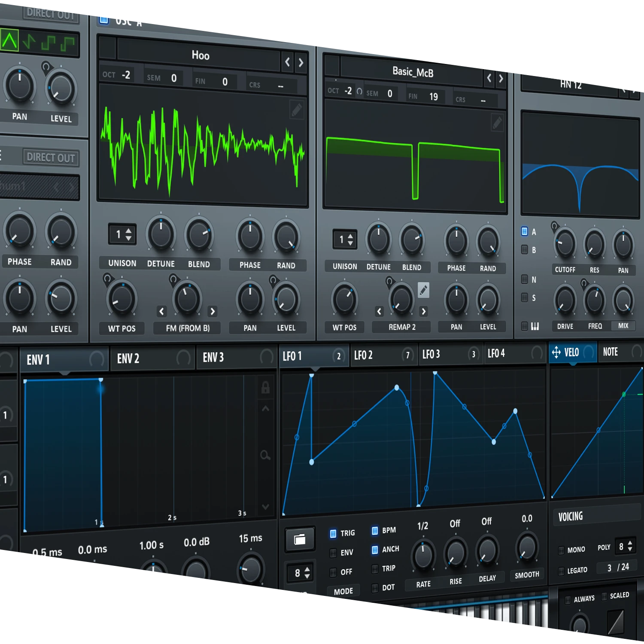Select the triangle waveform shape icon

click(x=9, y=41)
